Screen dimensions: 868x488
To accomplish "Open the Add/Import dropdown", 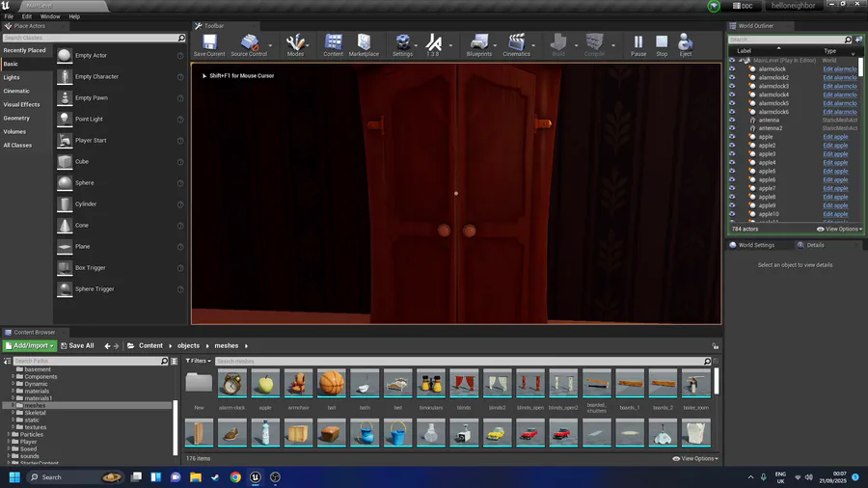I will point(29,346).
